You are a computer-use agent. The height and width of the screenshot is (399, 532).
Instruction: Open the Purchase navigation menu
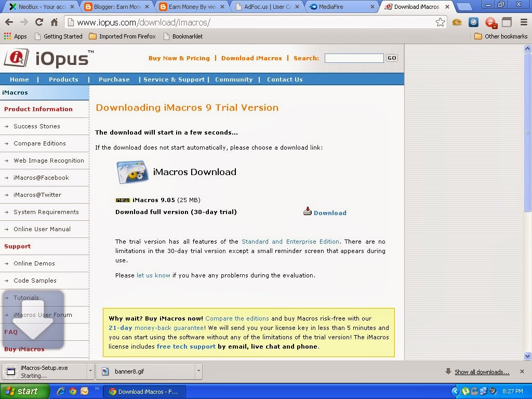coord(114,79)
